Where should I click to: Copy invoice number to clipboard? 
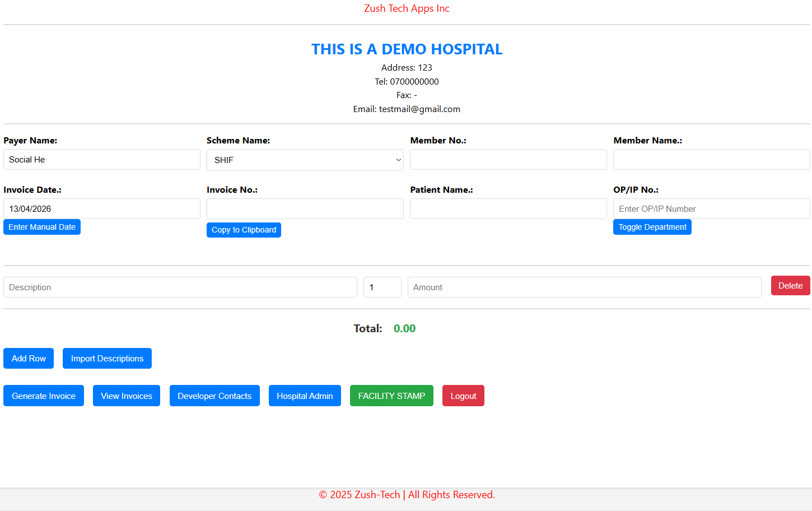(244, 230)
